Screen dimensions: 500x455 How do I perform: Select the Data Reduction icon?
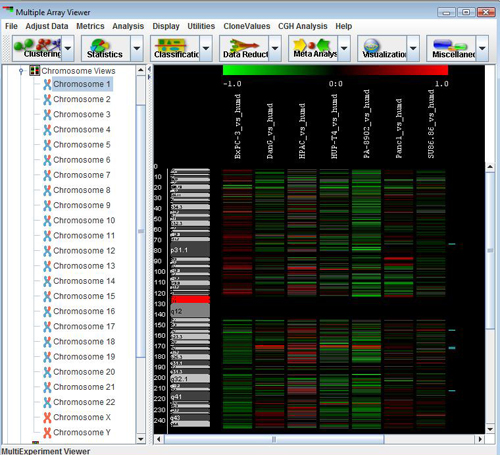(x=244, y=48)
